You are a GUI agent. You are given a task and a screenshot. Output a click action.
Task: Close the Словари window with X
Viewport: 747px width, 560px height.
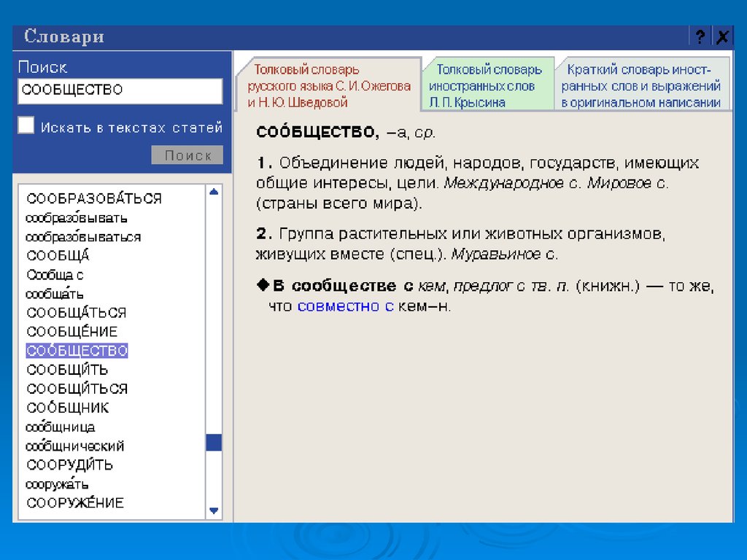[721, 37]
